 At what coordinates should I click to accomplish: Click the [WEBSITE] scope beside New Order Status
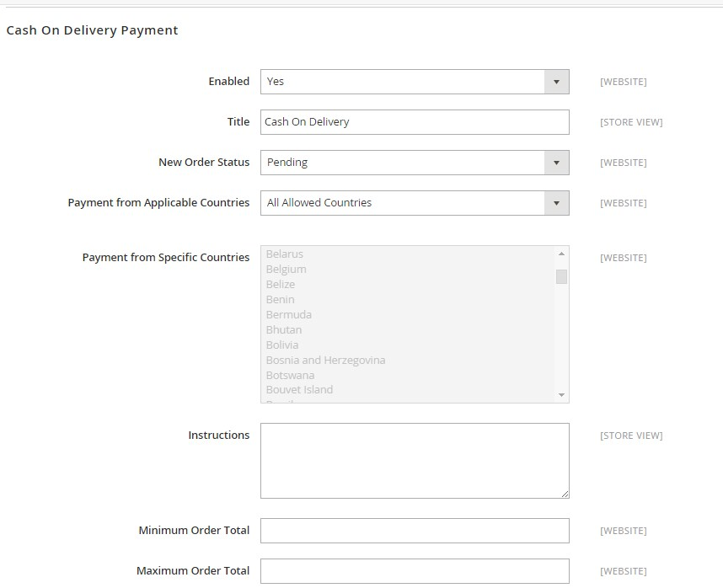click(624, 163)
